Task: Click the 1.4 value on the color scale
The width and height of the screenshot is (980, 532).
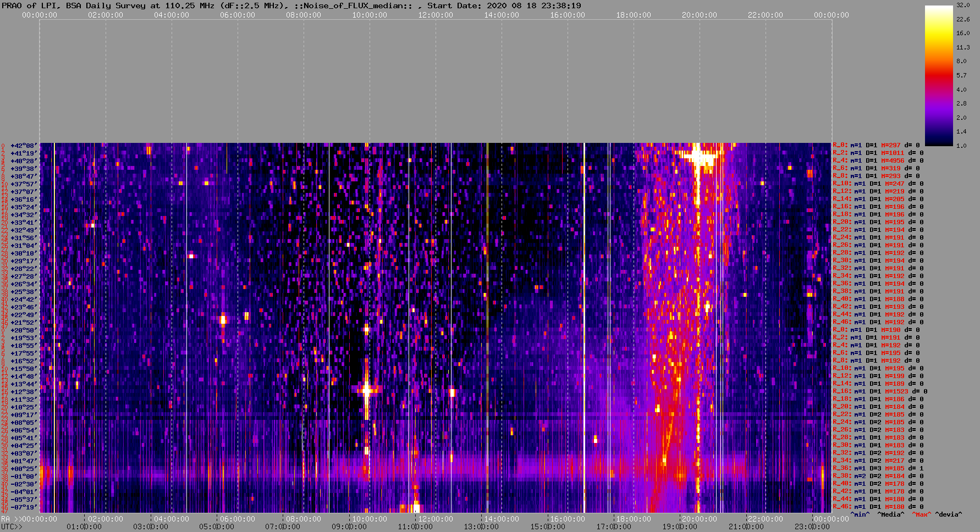Action: 961,132
